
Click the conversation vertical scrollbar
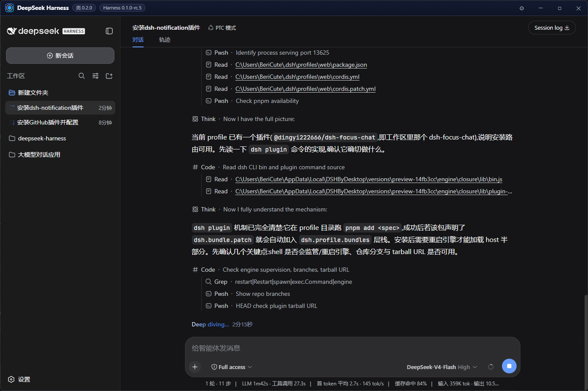coord(585,342)
